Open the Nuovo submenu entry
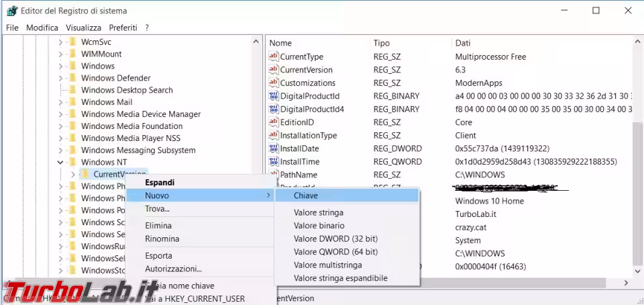 (200, 195)
